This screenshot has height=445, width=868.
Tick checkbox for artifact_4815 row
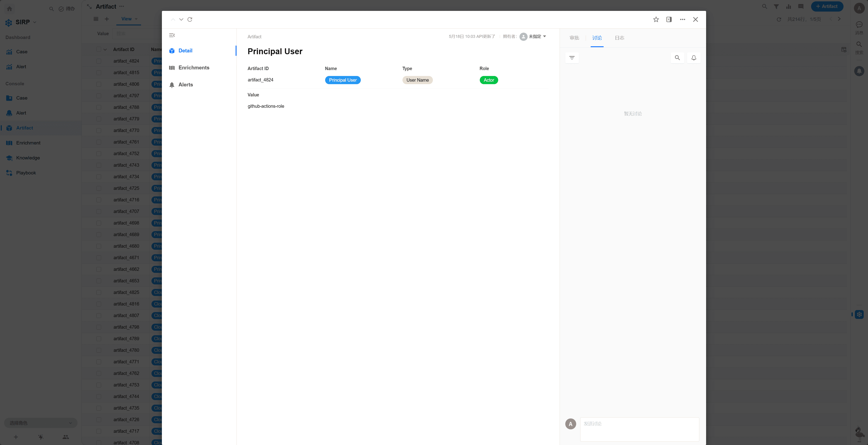click(99, 73)
